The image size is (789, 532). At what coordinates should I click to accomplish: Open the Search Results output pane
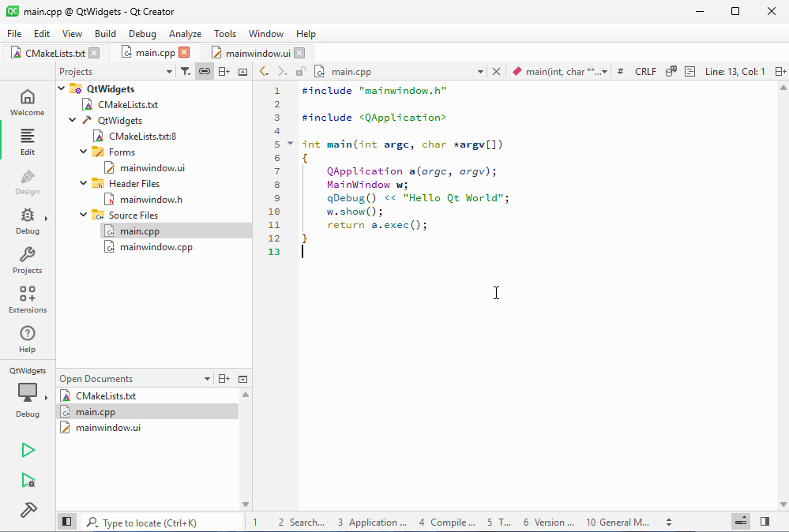(302, 523)
